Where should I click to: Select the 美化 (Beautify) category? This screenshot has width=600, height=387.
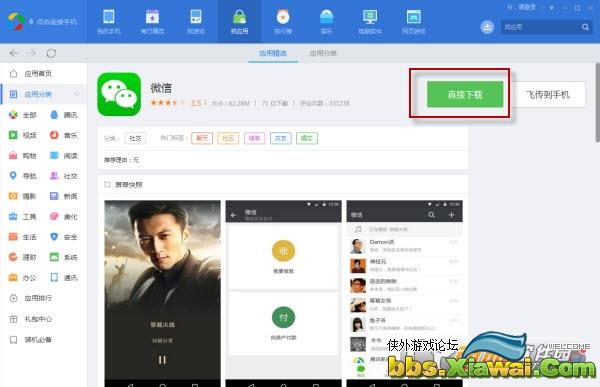coord(64,217)
